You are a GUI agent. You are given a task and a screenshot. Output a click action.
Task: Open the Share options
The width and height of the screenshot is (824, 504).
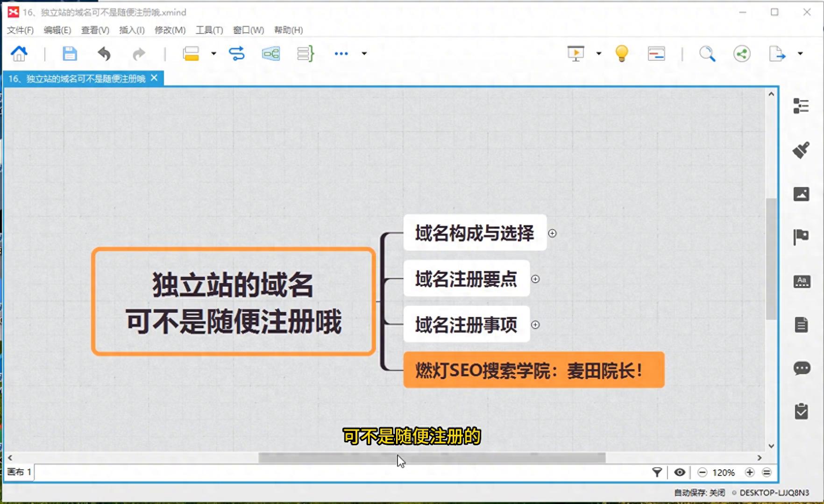pos(741,54)
